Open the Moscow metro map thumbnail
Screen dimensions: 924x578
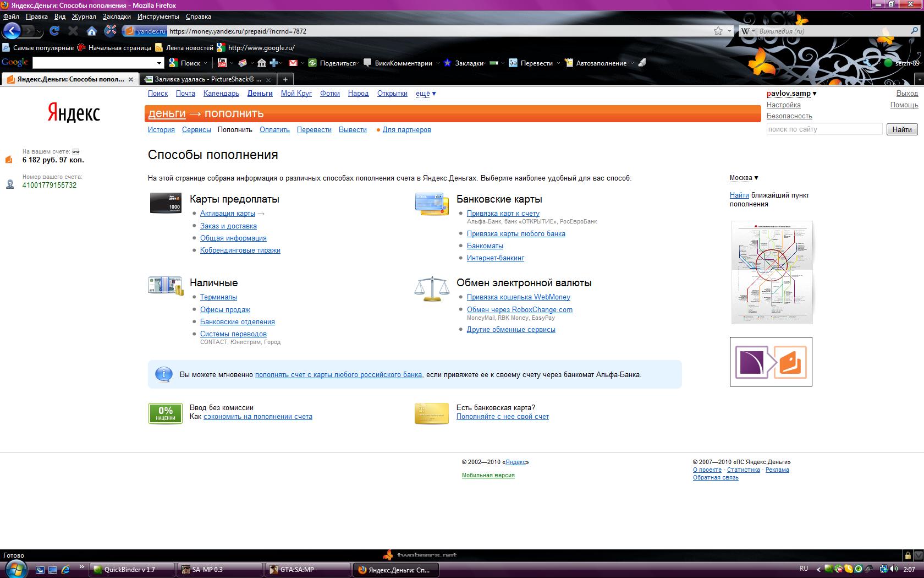coord(772,272)
